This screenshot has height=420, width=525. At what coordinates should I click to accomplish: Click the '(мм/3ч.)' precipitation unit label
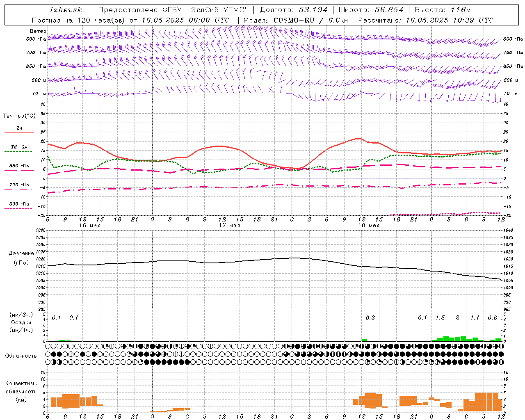(21, 315)
